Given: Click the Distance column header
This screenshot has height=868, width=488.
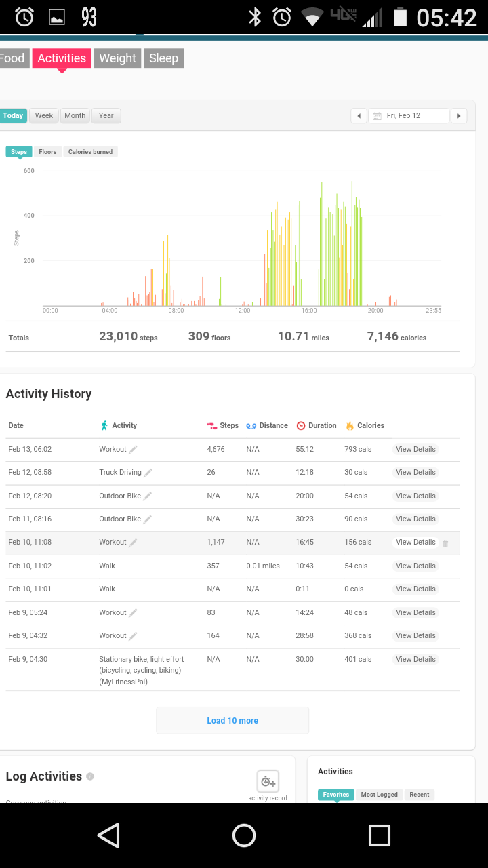Looking at the screenshot, I should pyautogui.click(x=267, y=426).
